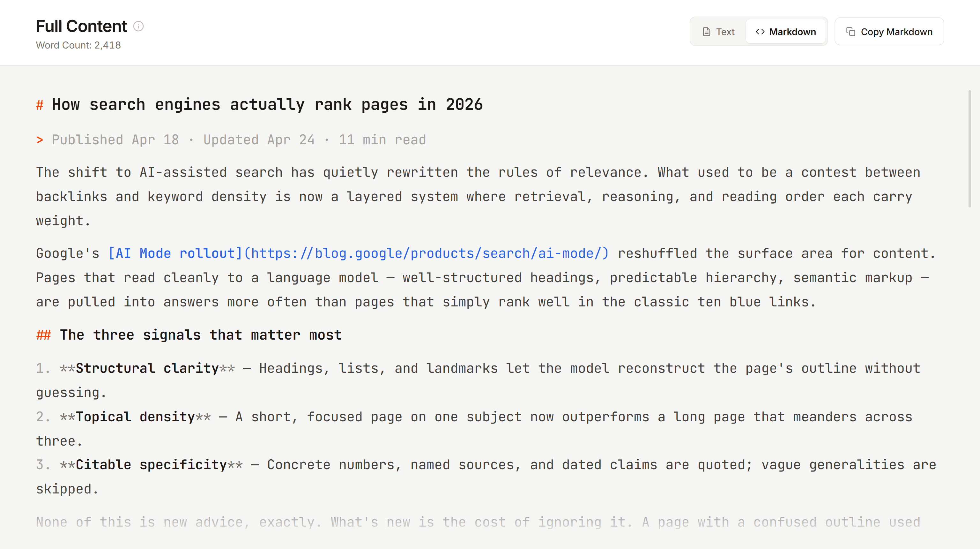
Task: Click the Full Content heading
Action: click(81, 26)
